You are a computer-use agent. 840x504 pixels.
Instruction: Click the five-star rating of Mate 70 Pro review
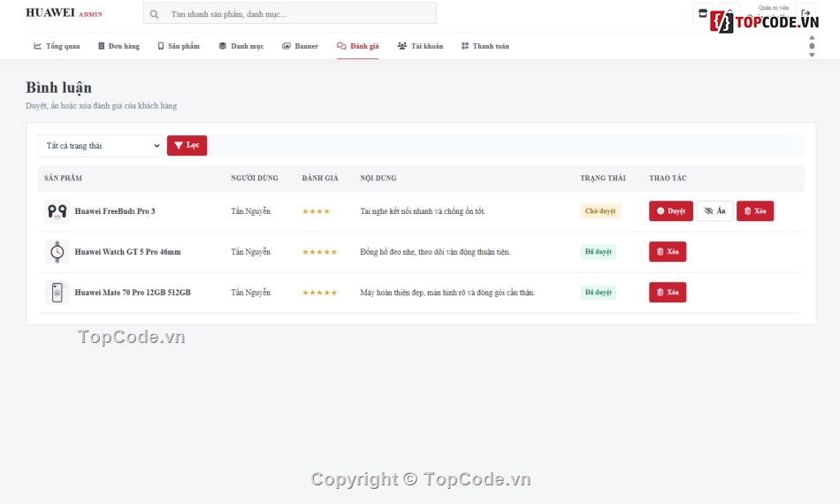pos(319,293)
